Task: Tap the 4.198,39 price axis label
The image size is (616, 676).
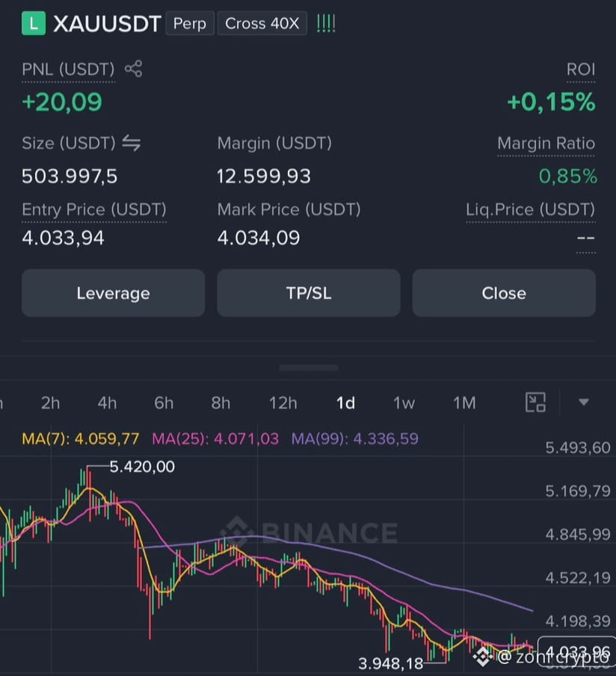Action: (x=578, y=621)
